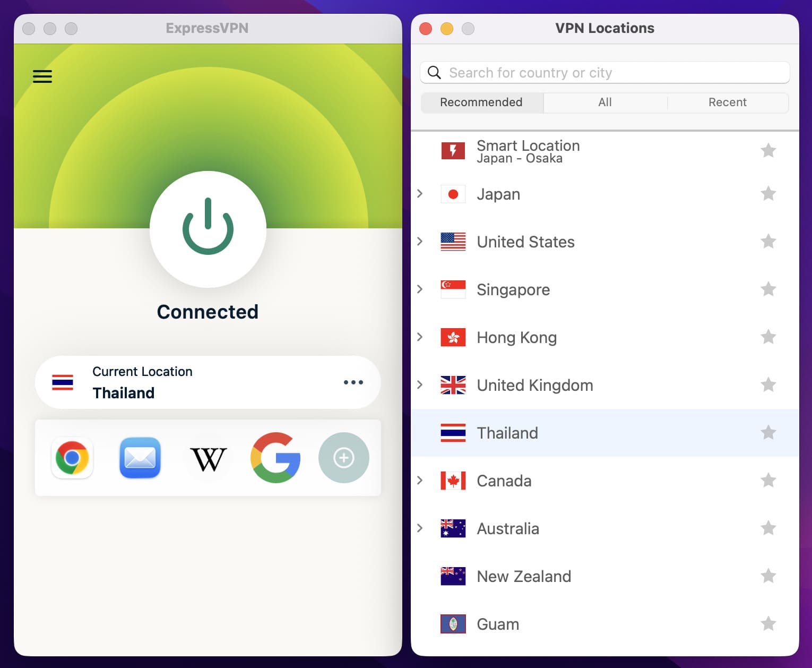Switch to the Recommended tab
812x668 pixels.
click(481, 102)
